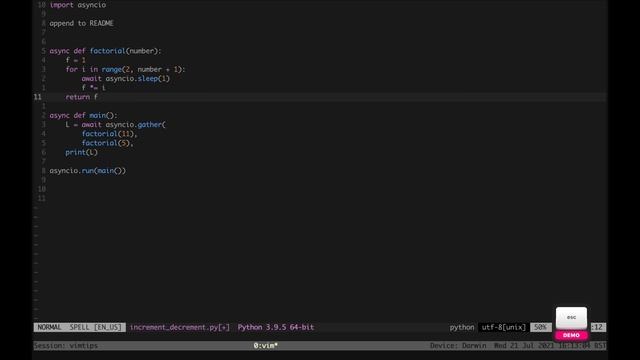Click 'Python 3.9.5 64-bit' status entry
The height and width of the screenshot is (360, 640).
[x=276, y=327]
